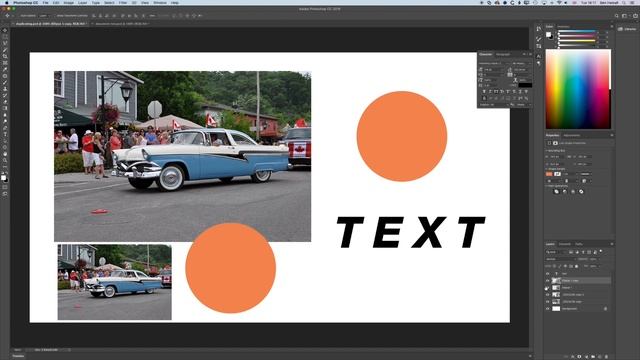Open the Photoshop CC application menu
The image size is (640, 360).
point(25,3)
